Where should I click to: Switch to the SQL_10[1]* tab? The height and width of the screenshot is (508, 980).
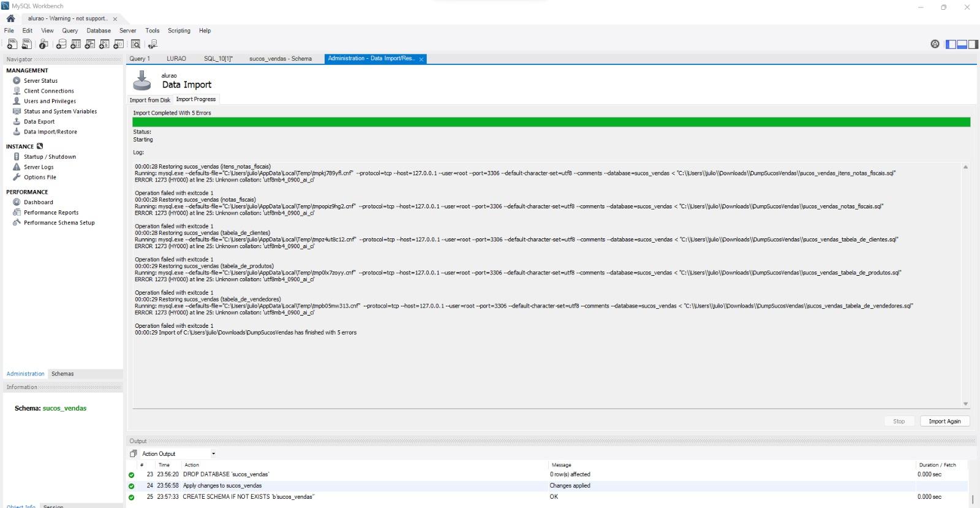pos(218,59)
